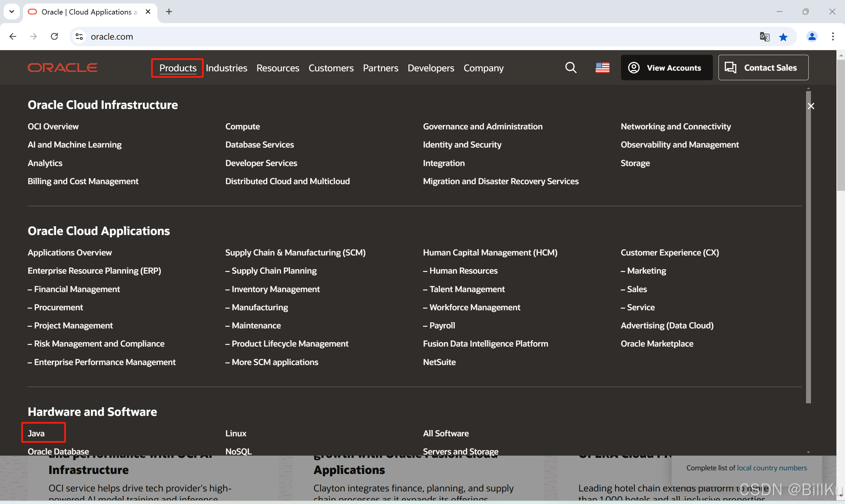Open the tab search dropdown arrow
Image resolution: width=845 pixels, height=504 pixels.
(12, 12)
